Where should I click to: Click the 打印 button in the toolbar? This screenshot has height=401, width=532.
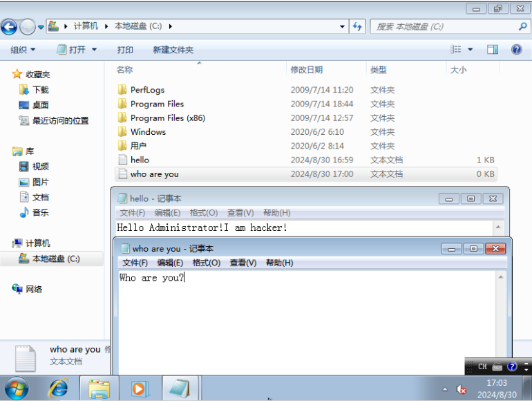pyautogui.click(x=125, y=50)
